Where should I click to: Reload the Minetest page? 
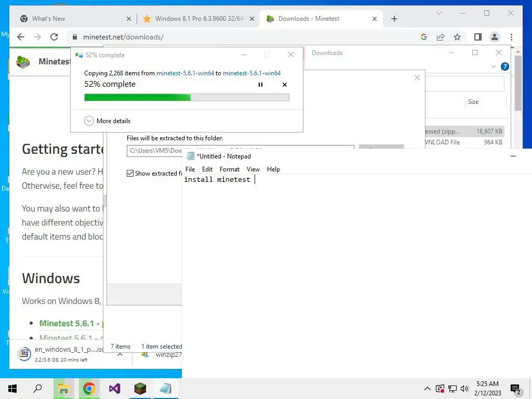(x=54, y=37)
